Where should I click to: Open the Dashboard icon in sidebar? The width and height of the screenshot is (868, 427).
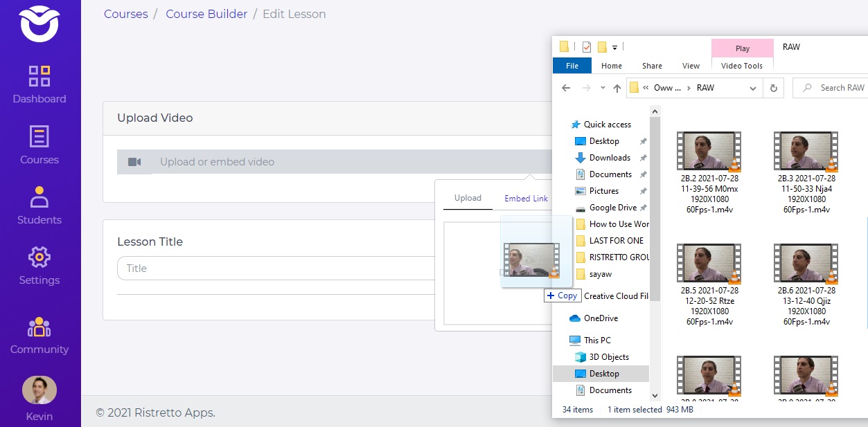[x=39, y=75]
